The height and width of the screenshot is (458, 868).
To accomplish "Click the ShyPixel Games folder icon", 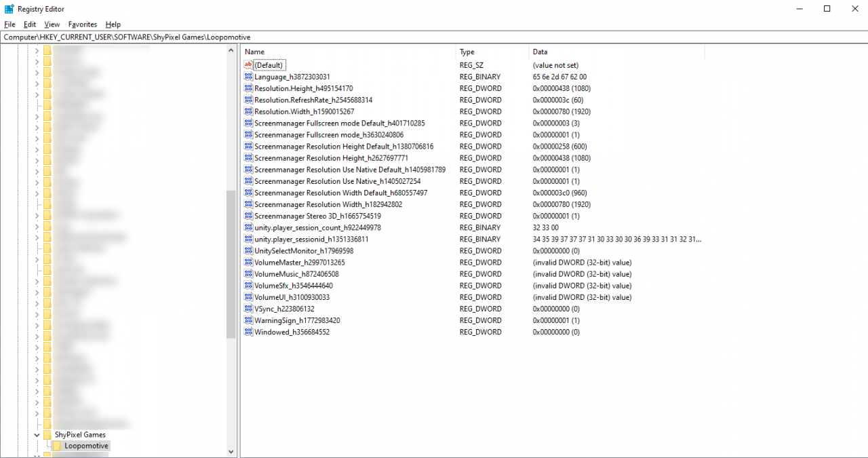I will (47, 434).
